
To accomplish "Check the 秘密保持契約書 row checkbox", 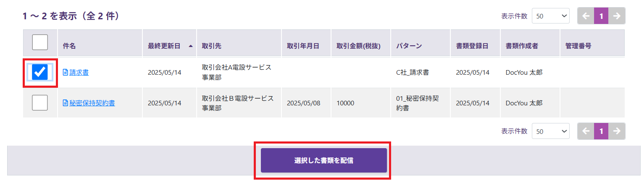I will tap(40, 103).
